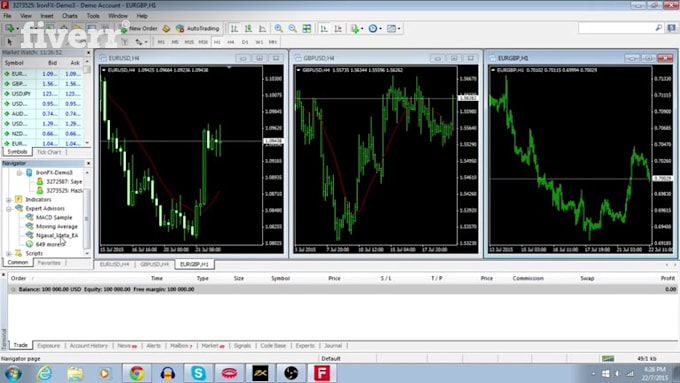The width and height of the screenshot is (680, 383).
Task: Open the periodicity clock dropdown
Action: pos(375,29)
